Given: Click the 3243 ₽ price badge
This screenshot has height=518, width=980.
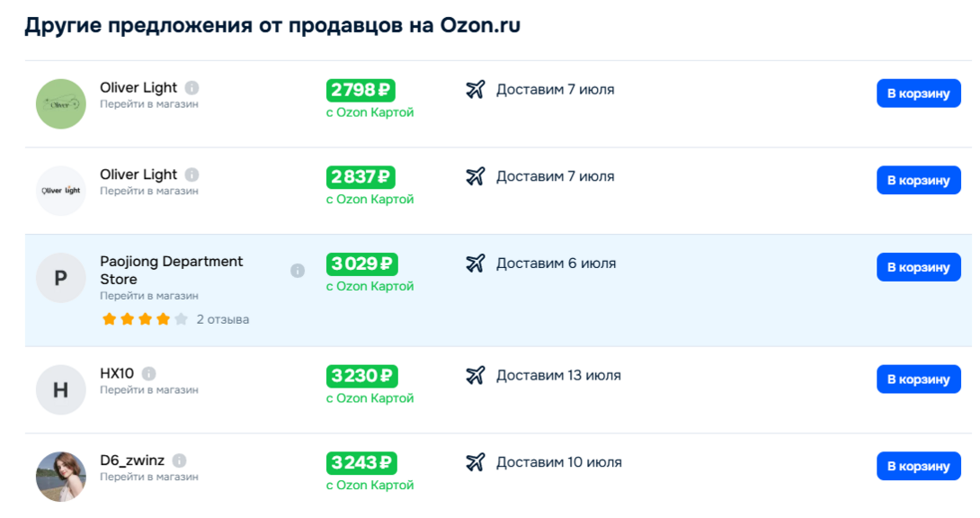Looking at the screenshot, I should coord(361,463).
